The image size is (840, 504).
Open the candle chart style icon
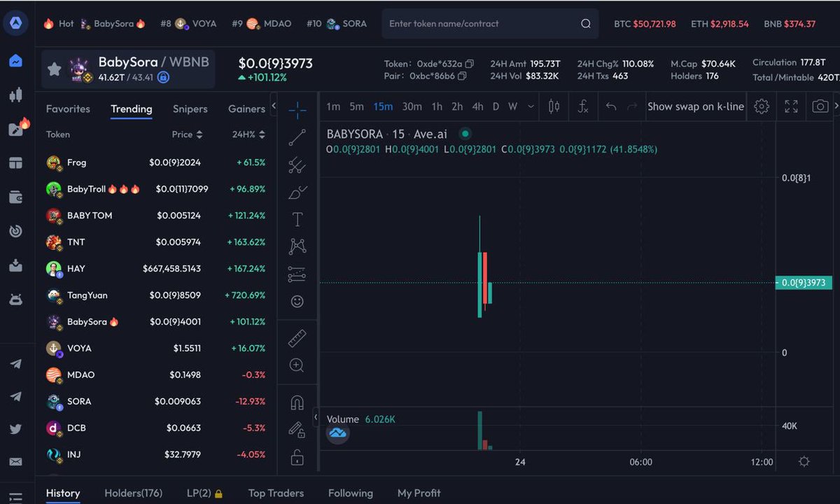coord(554,106)
